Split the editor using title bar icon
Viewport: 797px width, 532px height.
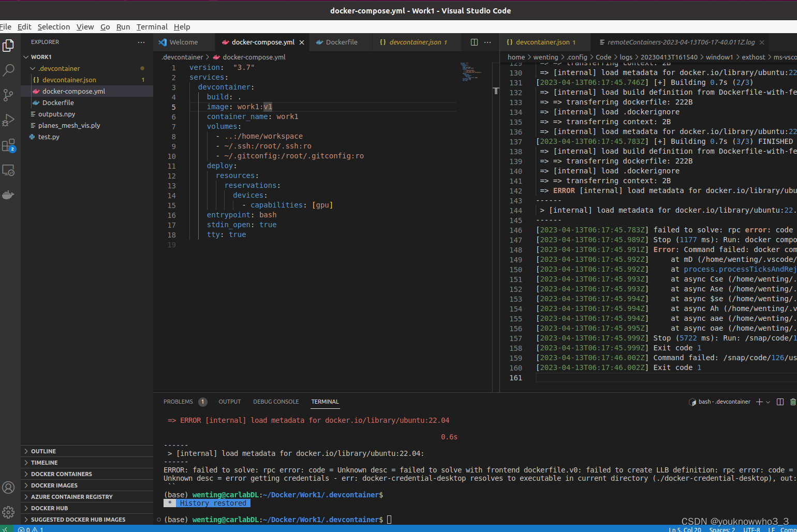474,42
